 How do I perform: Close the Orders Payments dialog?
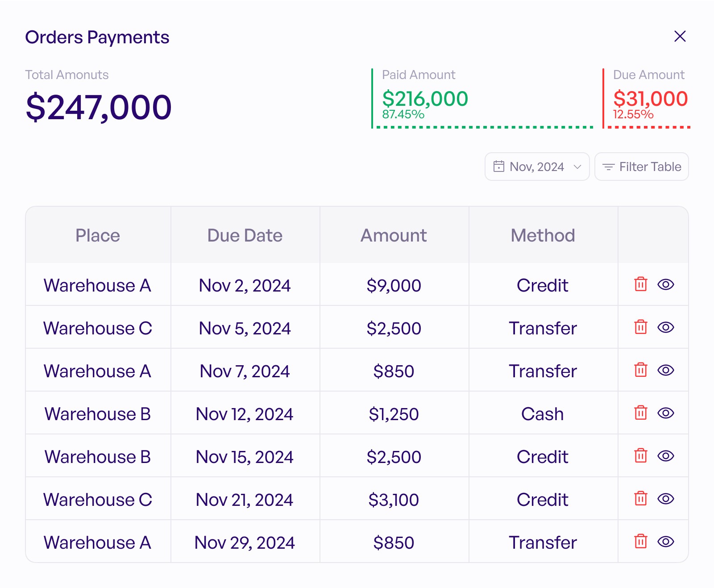pos(680,36)
